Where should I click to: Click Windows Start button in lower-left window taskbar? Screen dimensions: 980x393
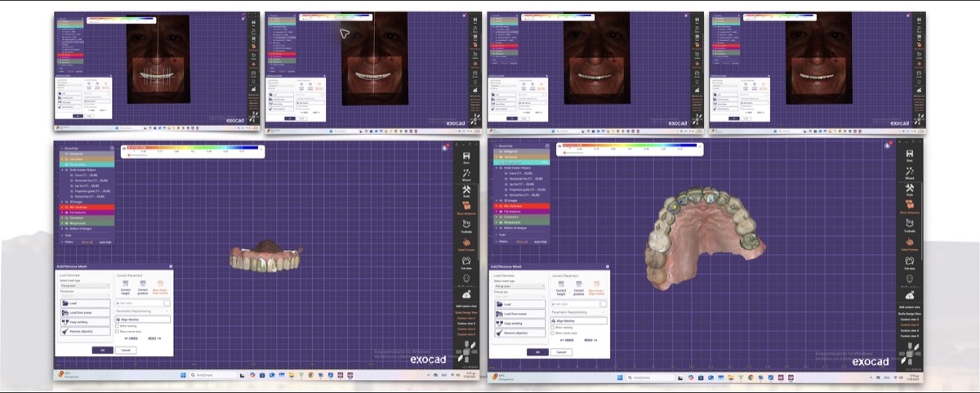click(x=183, y=375)
